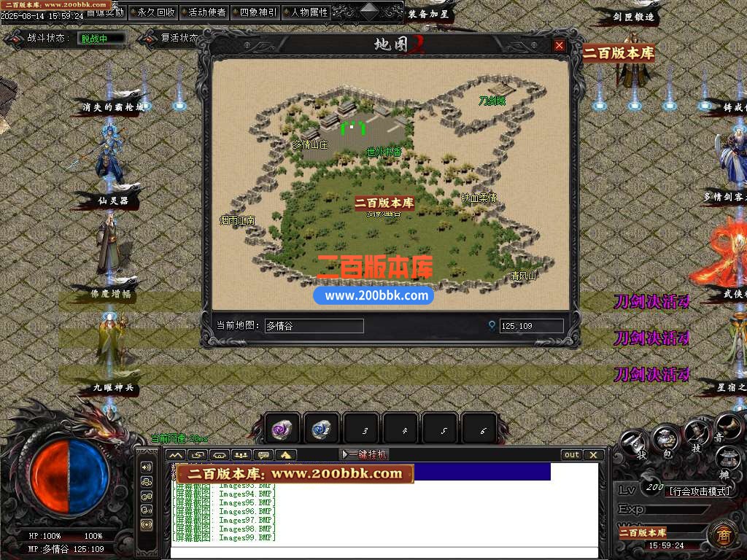747x560 pixels.
Task: Click chat line Images99.BMP
Action: point(223,538)
